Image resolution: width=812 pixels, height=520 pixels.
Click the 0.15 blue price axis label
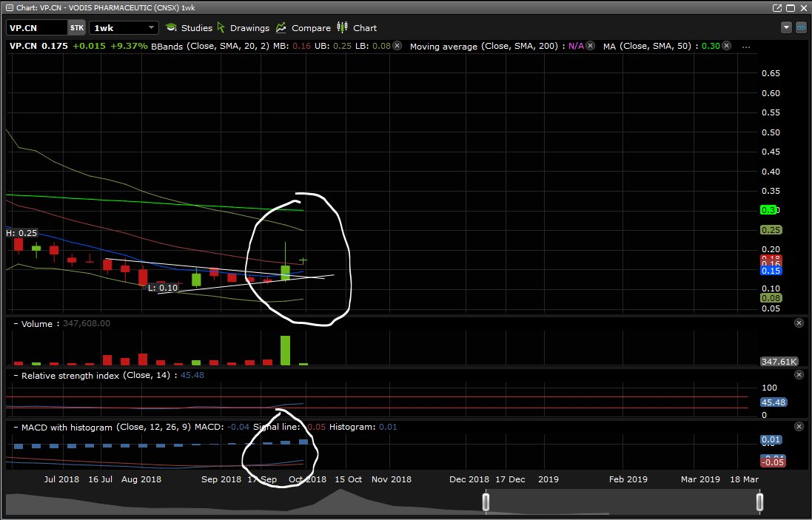pyautogui.click(x=771, y=271)
